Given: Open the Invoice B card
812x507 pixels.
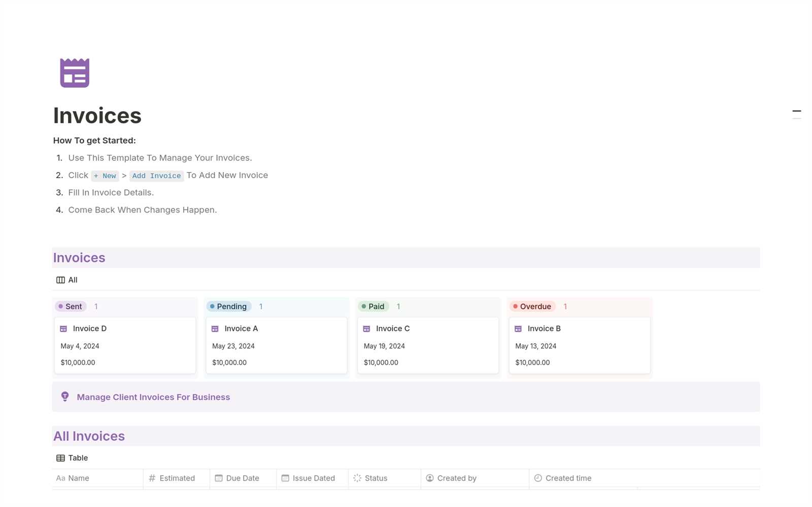Looking at the screenshot, I should pos(580,346).
